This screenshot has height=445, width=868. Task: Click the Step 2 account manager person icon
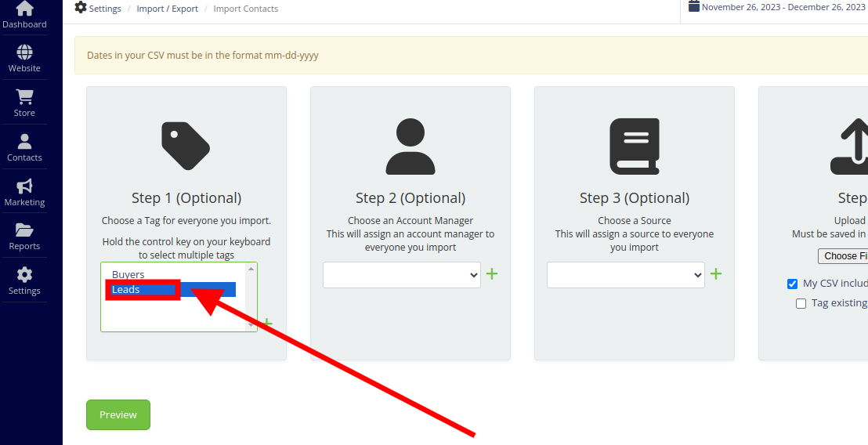pyautogui.click(x=410, y=147)
